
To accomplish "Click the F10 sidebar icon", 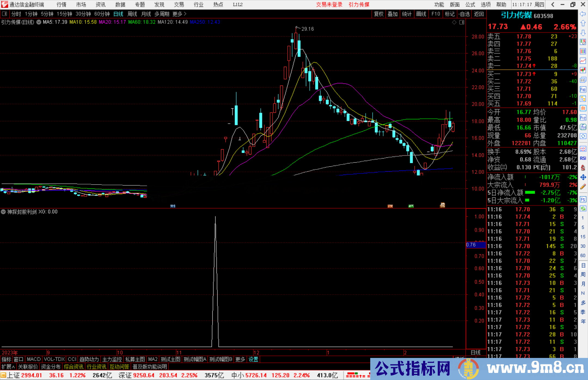I will 583,89.
